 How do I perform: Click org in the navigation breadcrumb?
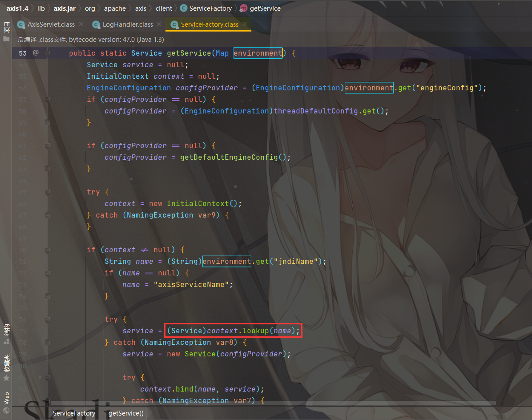click(90, 8)
